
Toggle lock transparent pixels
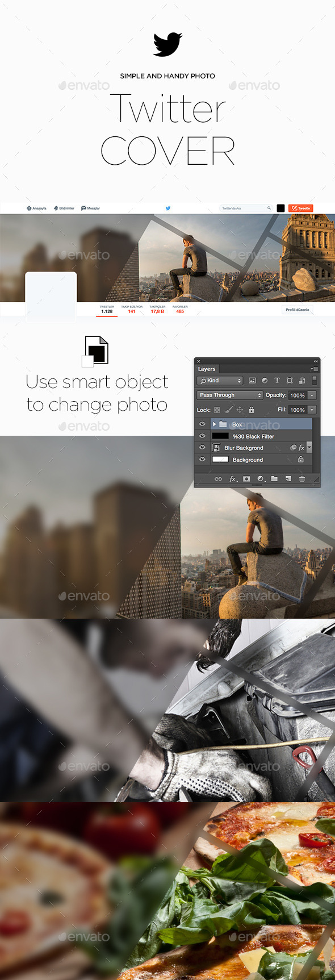pyautogui.click(x=217, y=410)
